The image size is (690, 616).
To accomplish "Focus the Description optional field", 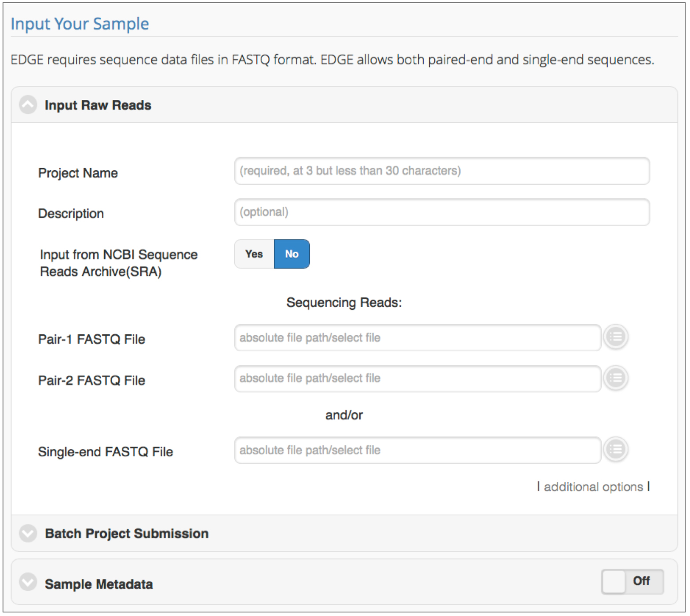I will (x=442, y=212).
